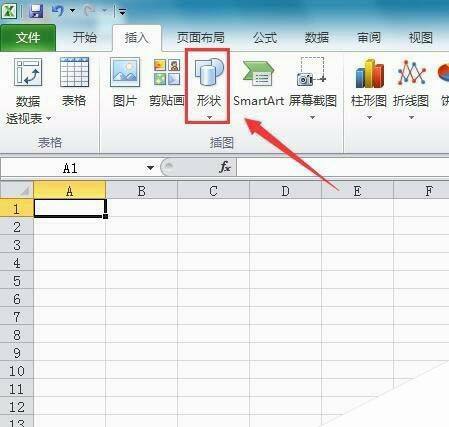Viewport: 449px width, 427px height.
Task: Open the undo history dropdown arrow
Action: (72, 11)
